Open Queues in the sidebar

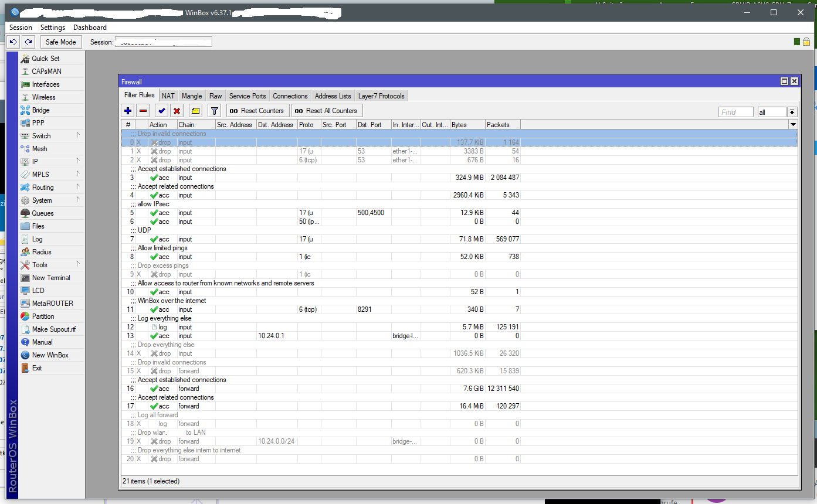43,213
